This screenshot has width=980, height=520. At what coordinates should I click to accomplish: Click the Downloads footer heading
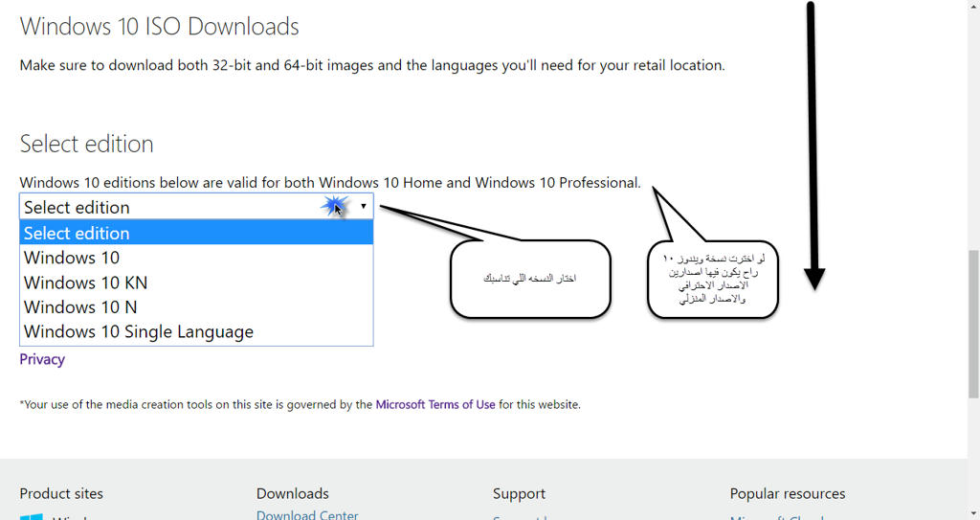point(293,494)
